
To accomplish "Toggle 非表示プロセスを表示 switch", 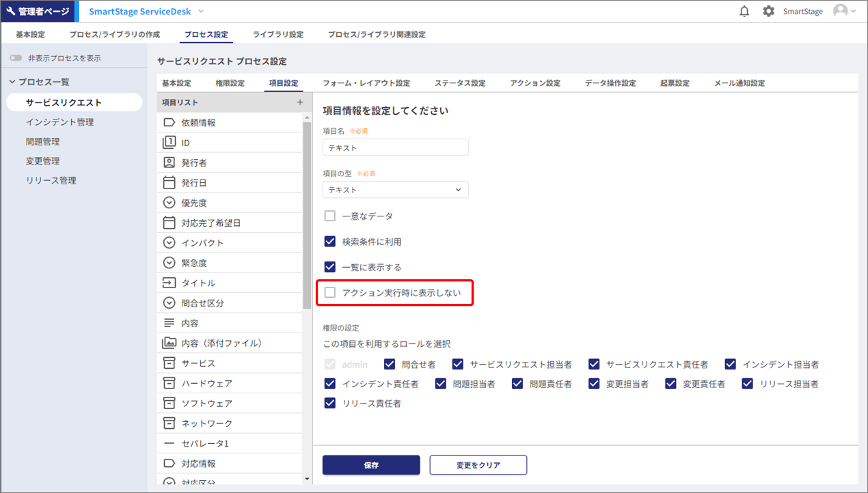I will [16, 59].
